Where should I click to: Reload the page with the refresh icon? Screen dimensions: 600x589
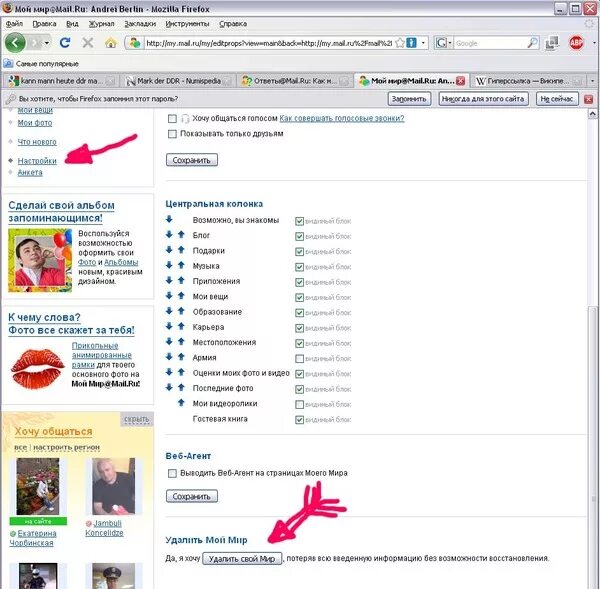click(x=65, y=42)
